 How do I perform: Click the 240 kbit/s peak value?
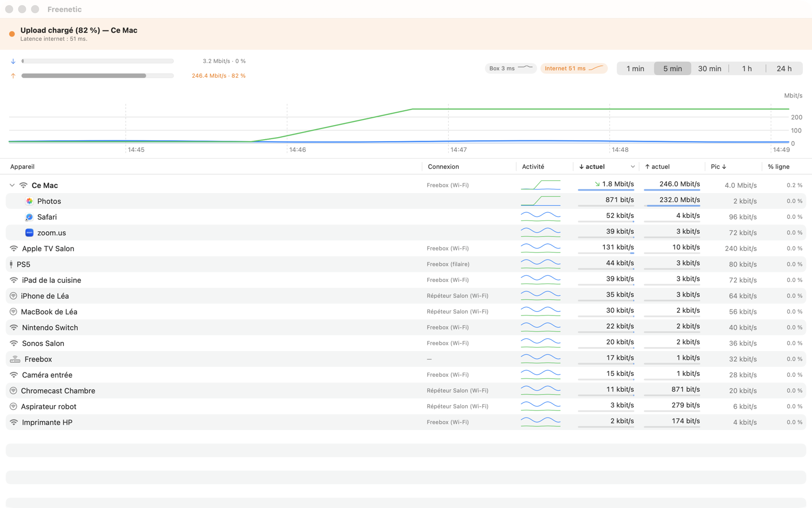point(740,248)
